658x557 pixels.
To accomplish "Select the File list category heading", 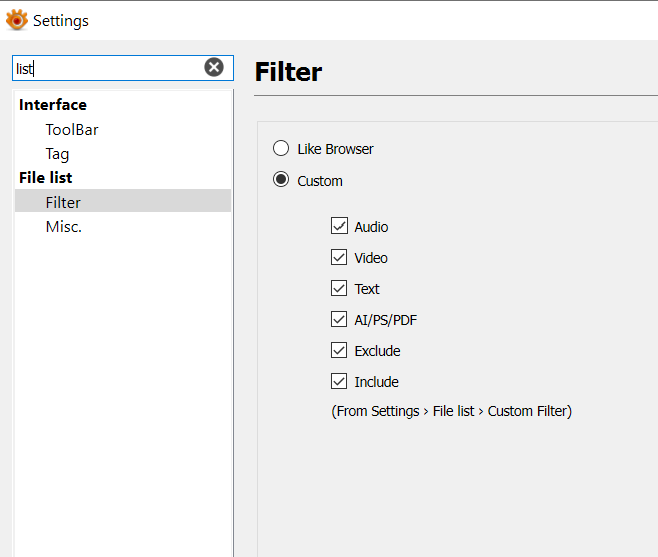I will click(46, 178).
